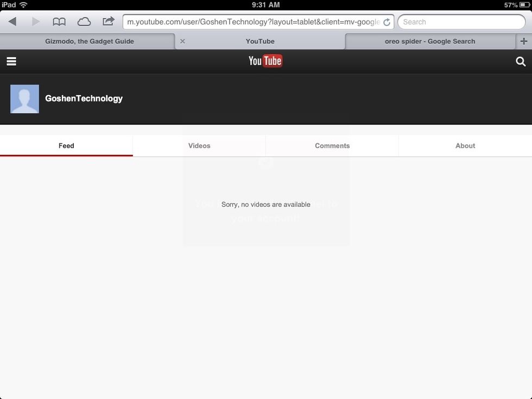Close the YouTube tab
Image resolution: width=532 pixels, height=399 pixels.
point(182,41)
